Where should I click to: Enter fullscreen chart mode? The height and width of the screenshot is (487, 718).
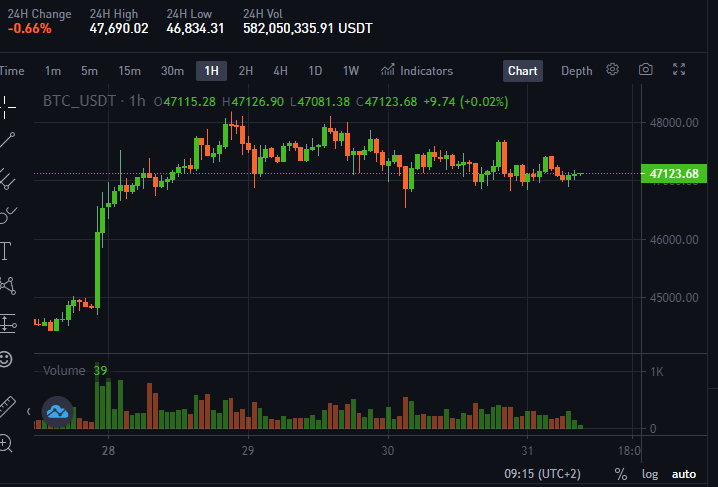679,70
